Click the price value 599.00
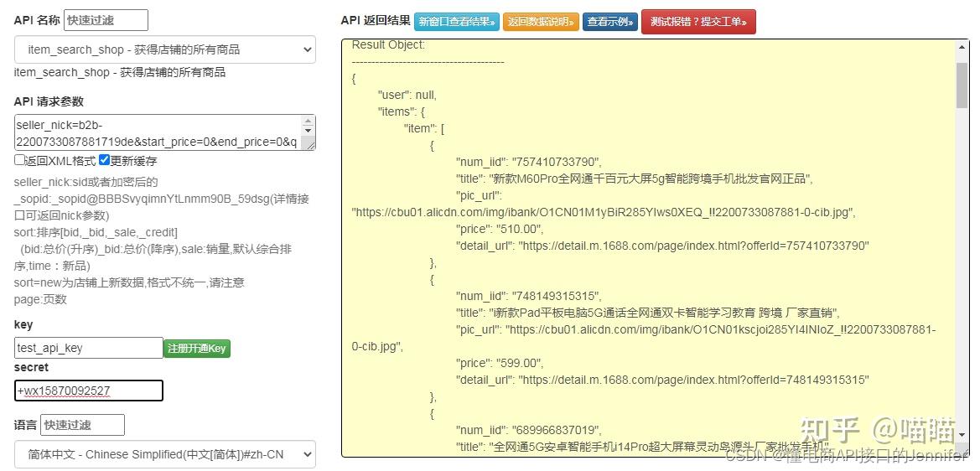980x471 pixels. (x=520, y=363)
